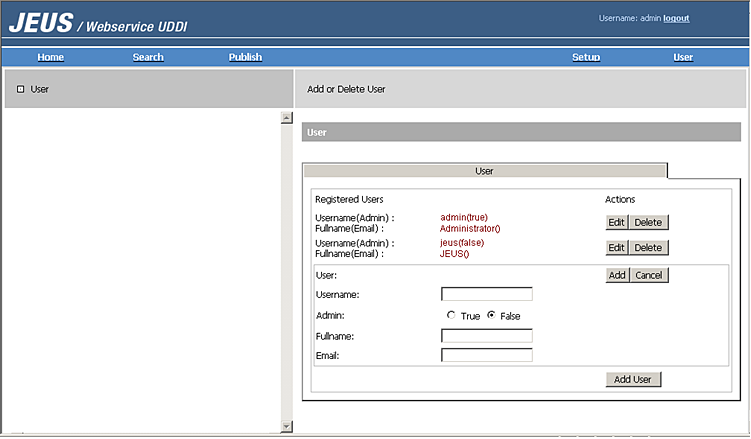Delete the jeus user entry
751x439 pixels.
(x=648, y=247)
